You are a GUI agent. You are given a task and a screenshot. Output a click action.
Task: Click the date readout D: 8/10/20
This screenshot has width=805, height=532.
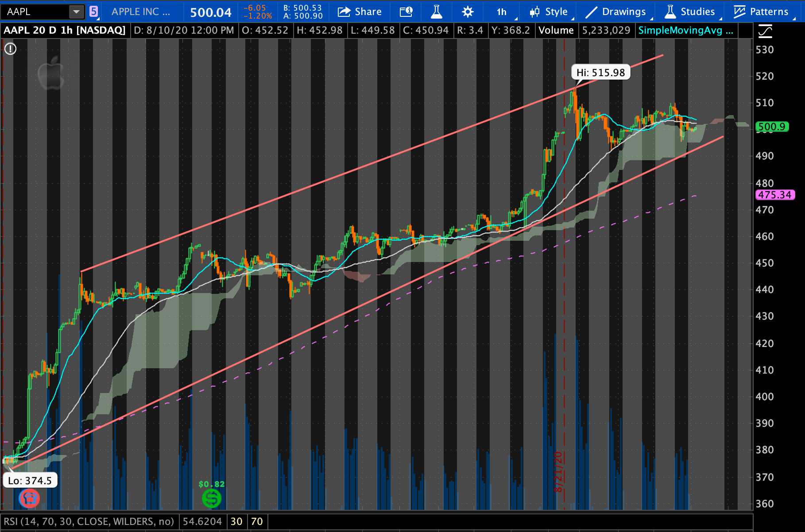(x=184, y=31)
